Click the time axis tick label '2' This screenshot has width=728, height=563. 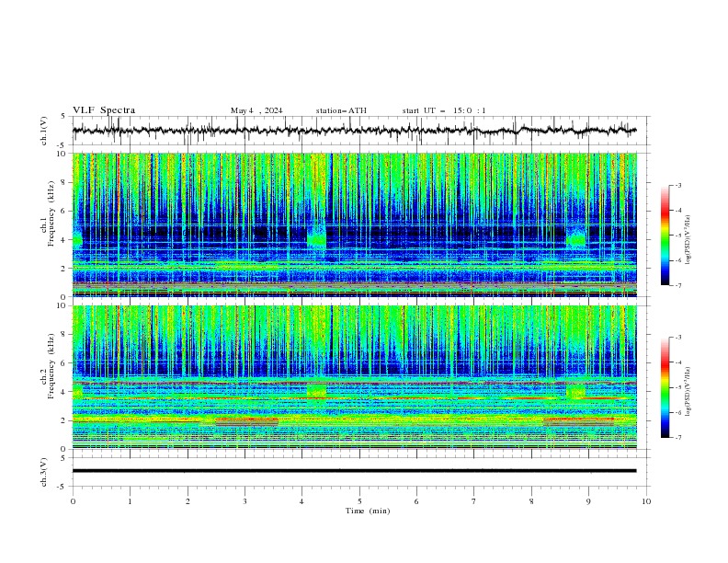(188, 501)
